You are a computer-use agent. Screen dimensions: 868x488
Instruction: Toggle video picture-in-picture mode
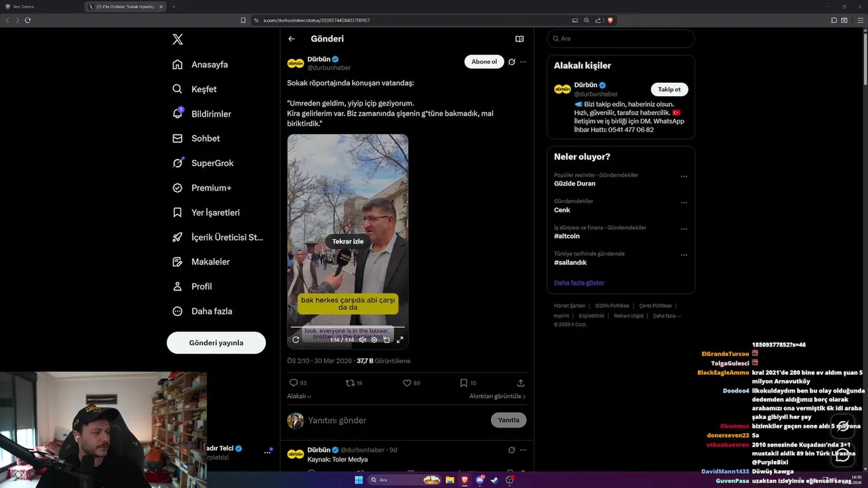[x=387, y=340]
